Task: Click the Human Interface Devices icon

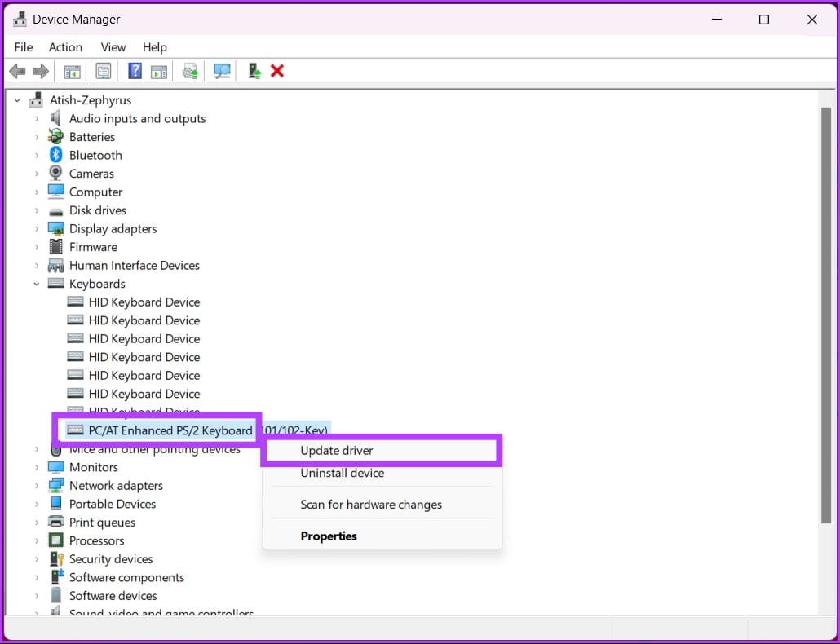Action: (55, 265)
